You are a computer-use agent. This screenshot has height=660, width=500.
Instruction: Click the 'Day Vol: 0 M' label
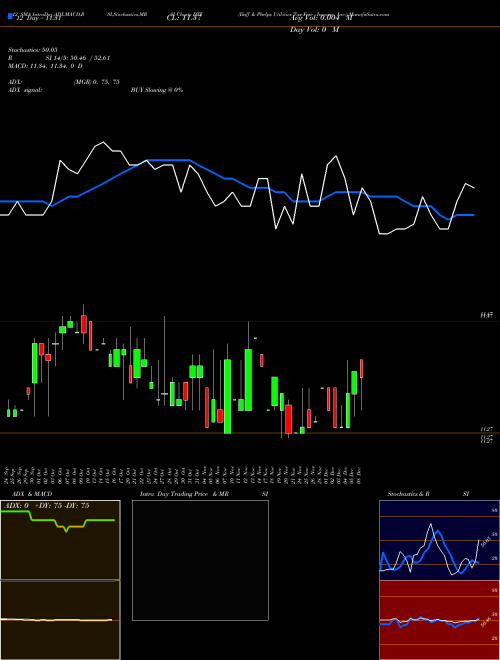314,30
